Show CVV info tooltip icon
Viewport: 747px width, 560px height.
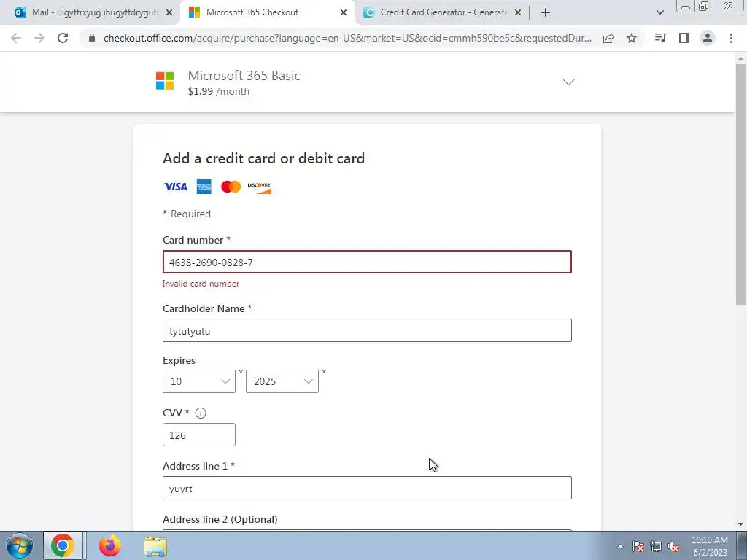click(201, 413)
